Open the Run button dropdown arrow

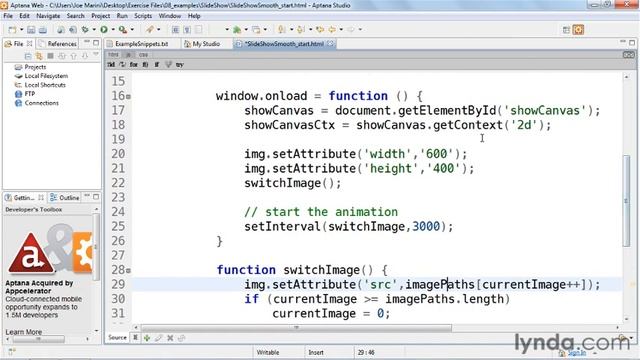click(113, 29)
